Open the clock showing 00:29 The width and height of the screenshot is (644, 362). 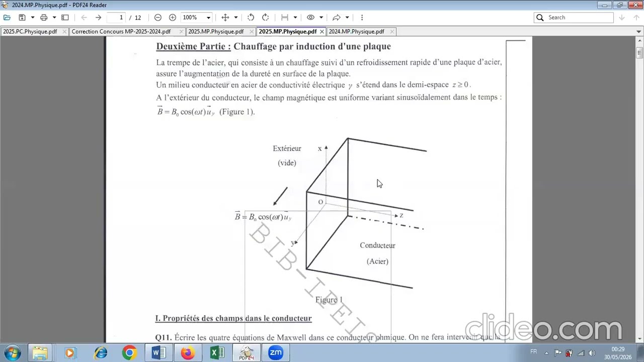pos(618,353)
